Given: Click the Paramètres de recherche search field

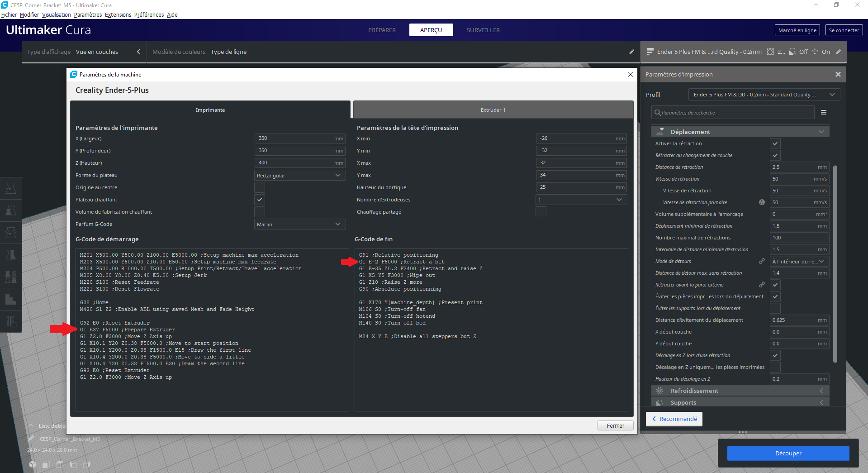Looking at the screenshot, I should [733, 112].
